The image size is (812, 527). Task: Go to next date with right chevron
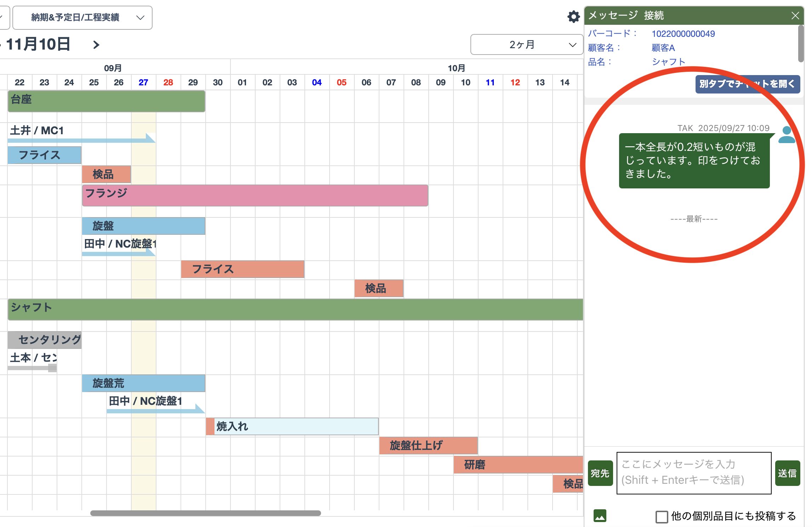(96, 45)
